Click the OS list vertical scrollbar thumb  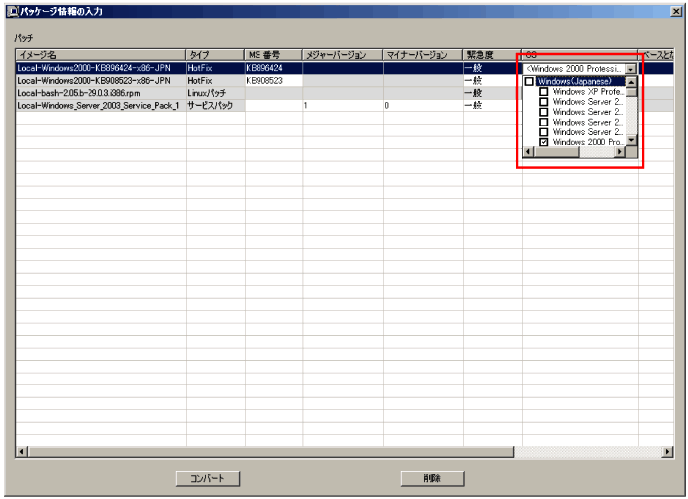(631, 92)
